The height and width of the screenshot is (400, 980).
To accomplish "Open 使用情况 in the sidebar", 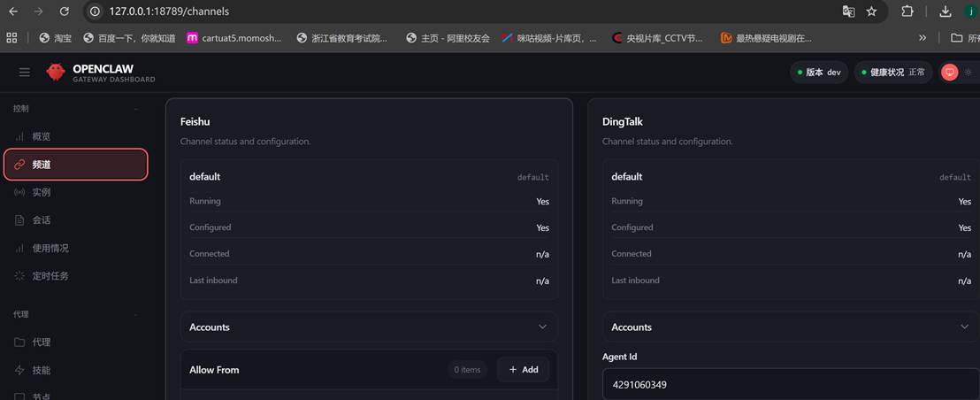I will tap(75, 248).
